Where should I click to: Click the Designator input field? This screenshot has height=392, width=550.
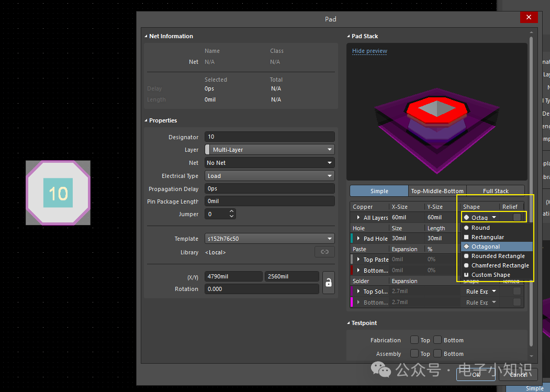(270, 137)
